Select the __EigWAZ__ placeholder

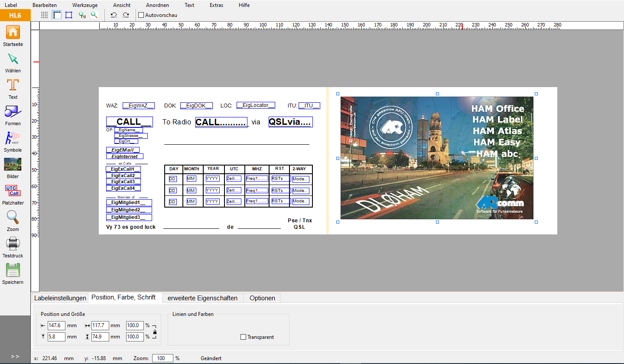click(138, 105)
